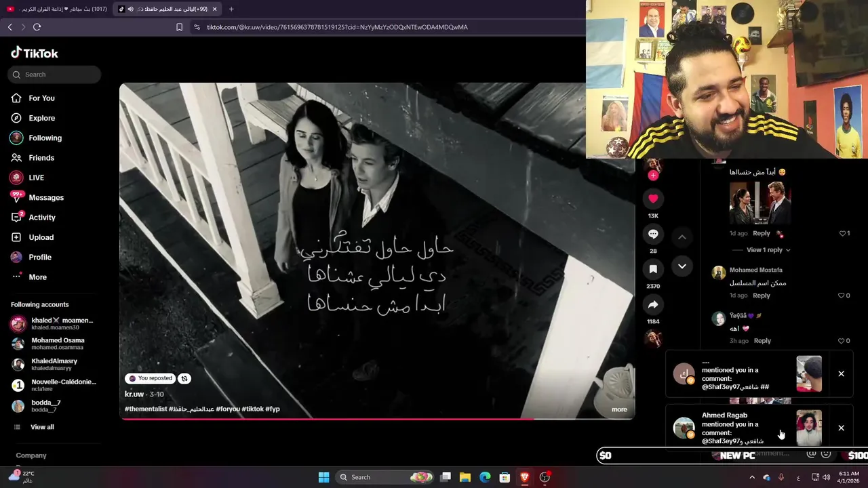Toggle the repost icon beside You reposted

[x=184, y=379]
